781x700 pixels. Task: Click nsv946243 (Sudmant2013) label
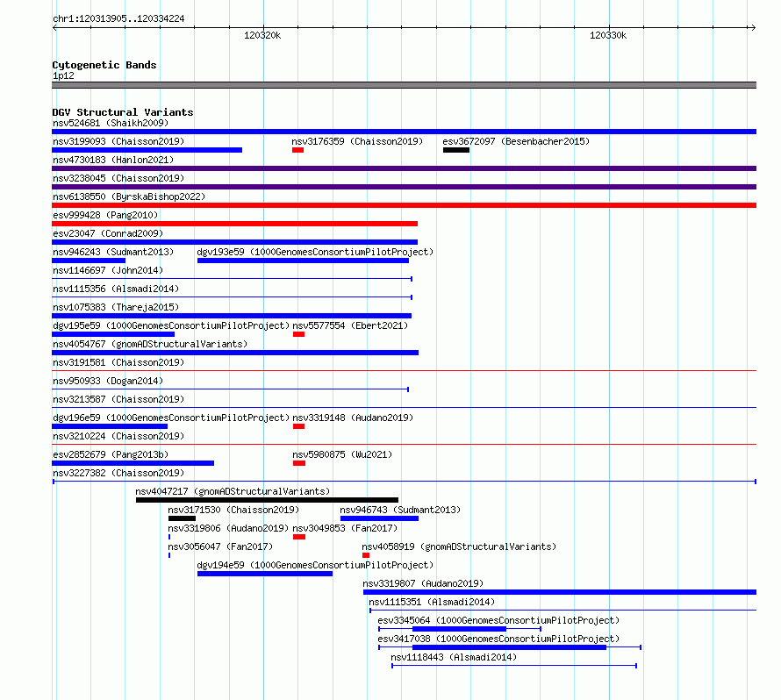pos(113,252)
